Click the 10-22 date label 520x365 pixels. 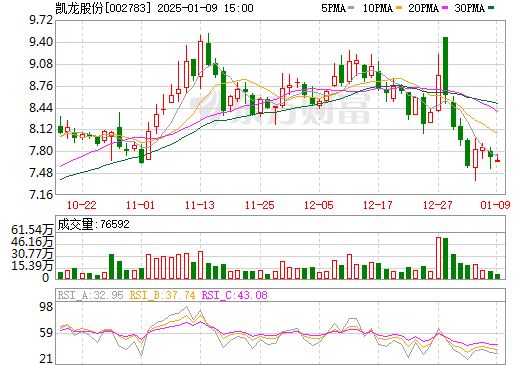(x=82, y=205)
